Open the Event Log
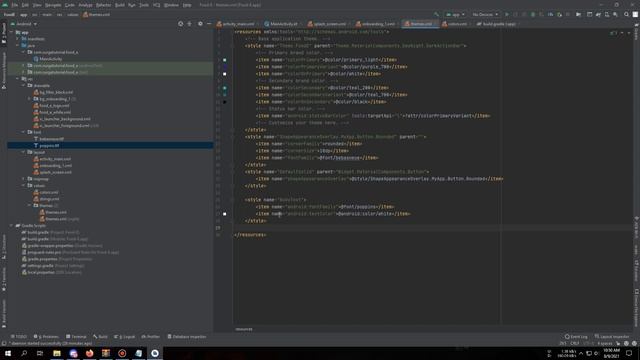Image resolution: width=640 pixels, height=360 pixels. [576, 337]
